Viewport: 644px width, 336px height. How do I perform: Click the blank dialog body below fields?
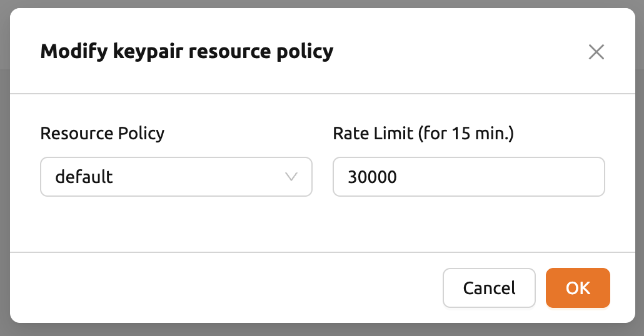click(322, 225)
